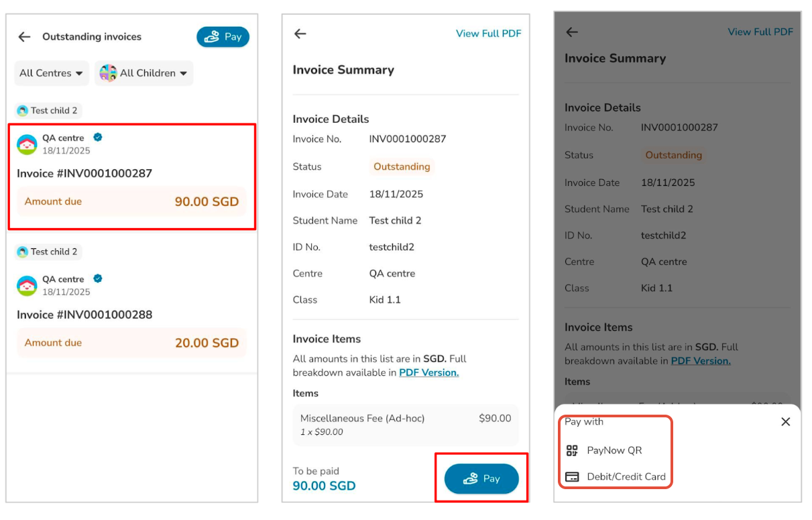Click verified badge beside first QA centre
812x520 pixels.
(x=98, y=138)
